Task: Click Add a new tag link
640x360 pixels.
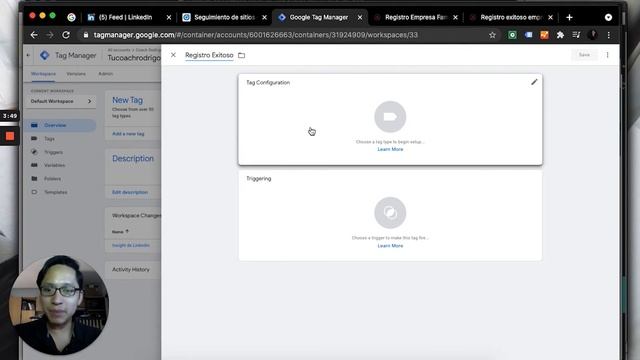Action: pyautogui.click(x=128, y=134)
